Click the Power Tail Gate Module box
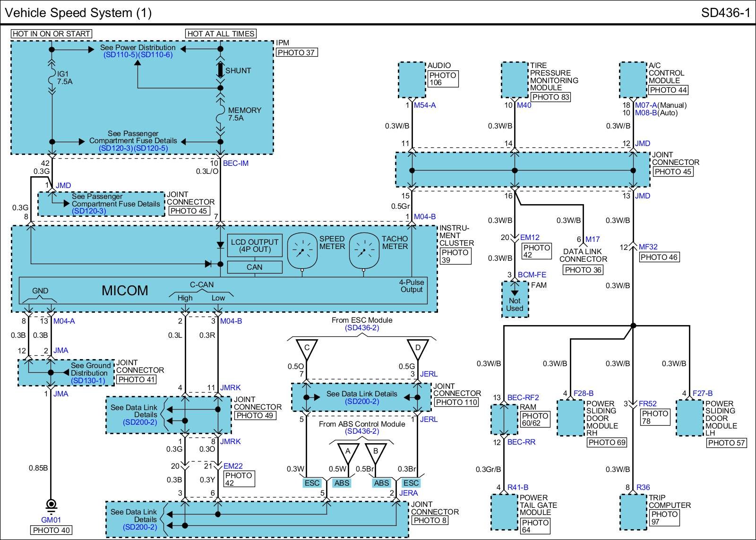 click(504, 512)
